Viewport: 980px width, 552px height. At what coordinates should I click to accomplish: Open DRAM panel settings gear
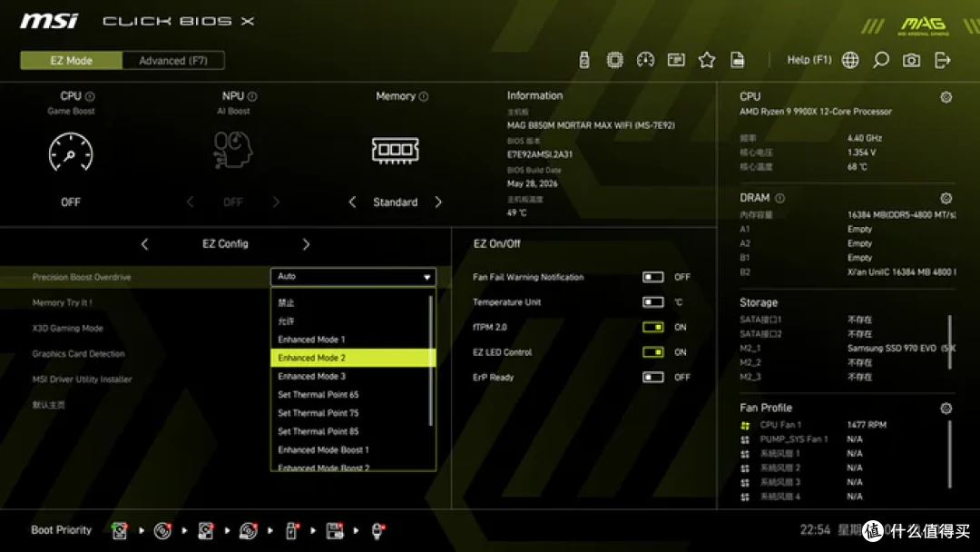(x=946, y=198)
